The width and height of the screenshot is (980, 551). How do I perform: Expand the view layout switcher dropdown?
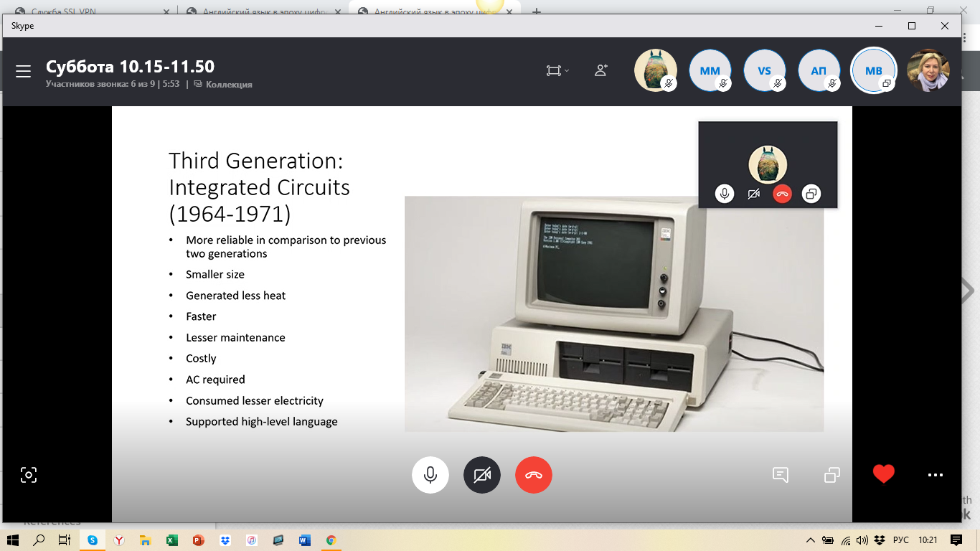tap(557, 70)
